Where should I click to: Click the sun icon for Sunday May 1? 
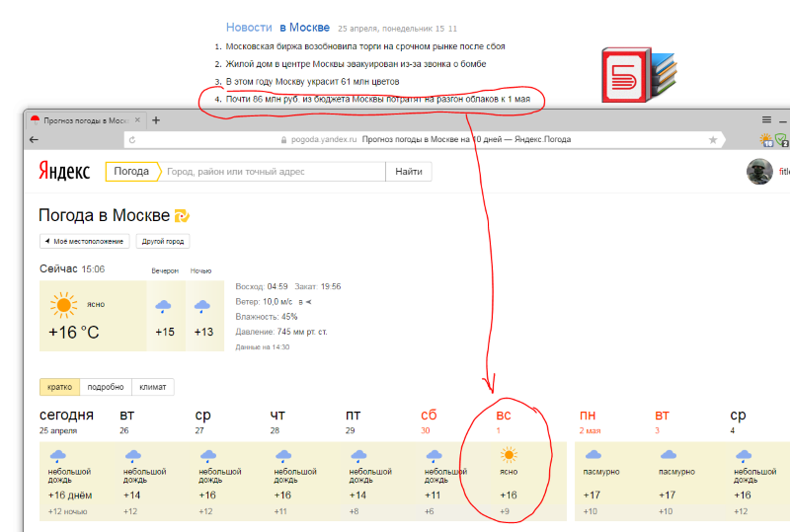[x=509, y=455]
